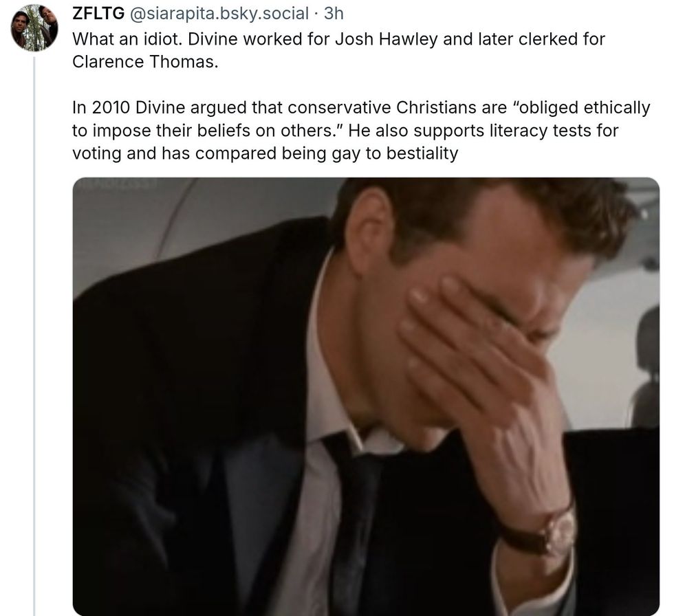The height and width of the screenshot is (616, 674).
Task: Open the post via 3h timestamp
Action: pyautogui.click(x=334, y=14)
